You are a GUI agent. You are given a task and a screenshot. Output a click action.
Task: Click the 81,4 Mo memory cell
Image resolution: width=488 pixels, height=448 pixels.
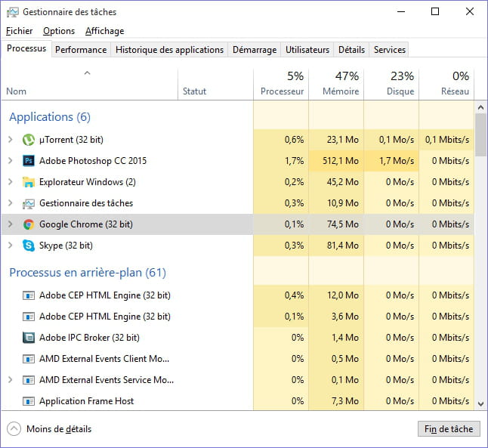click(x=336, y=246)
